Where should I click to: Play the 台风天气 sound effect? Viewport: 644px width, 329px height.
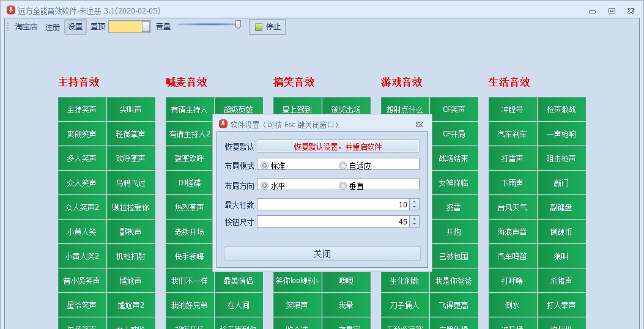coord(513,207)
